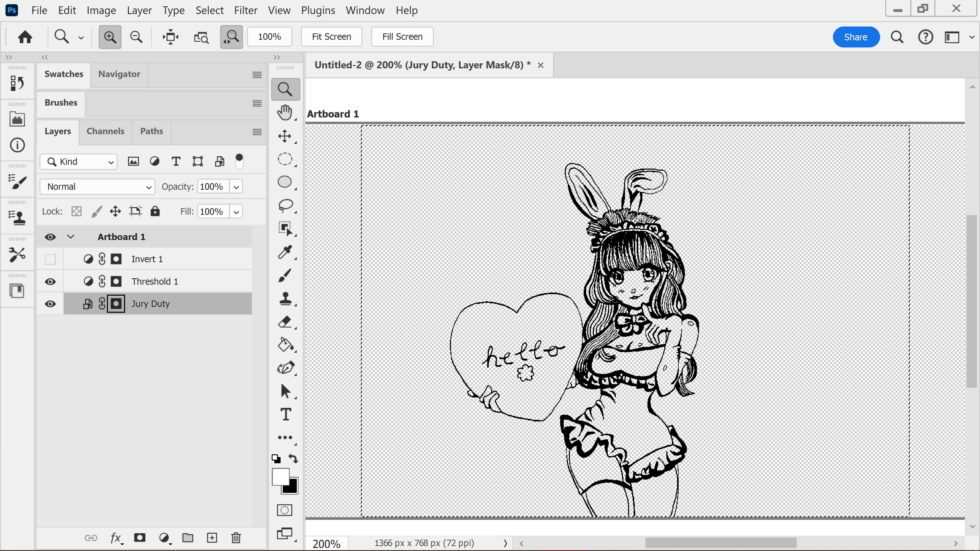Hide the Threshold 1 layer

click(50, 281)
